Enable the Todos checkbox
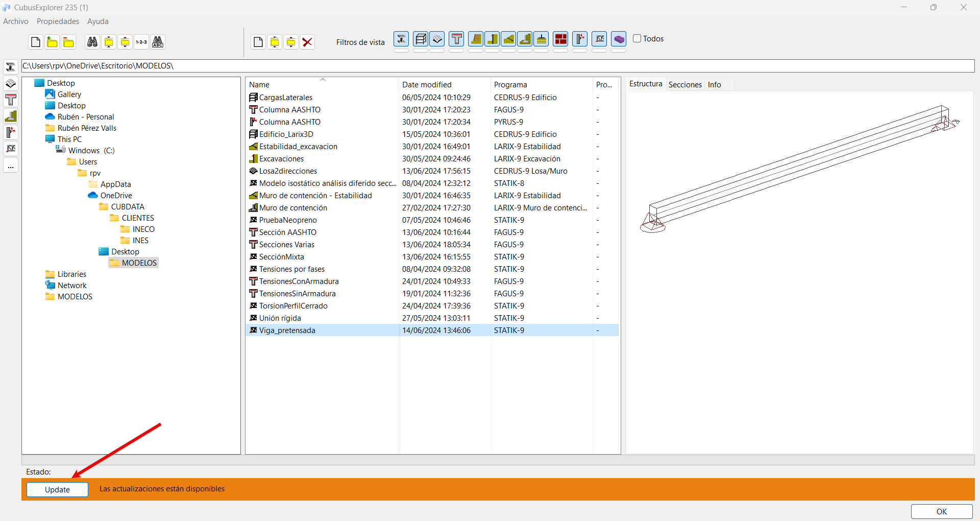 (x=637, y=38)
